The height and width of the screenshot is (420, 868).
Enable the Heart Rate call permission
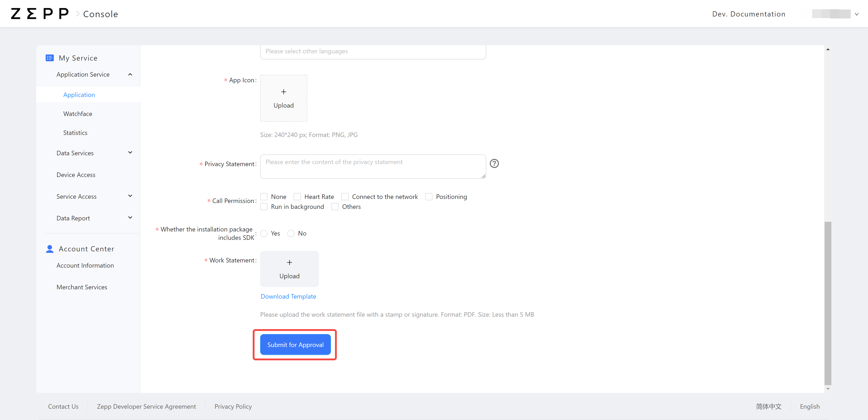(297, 196)
